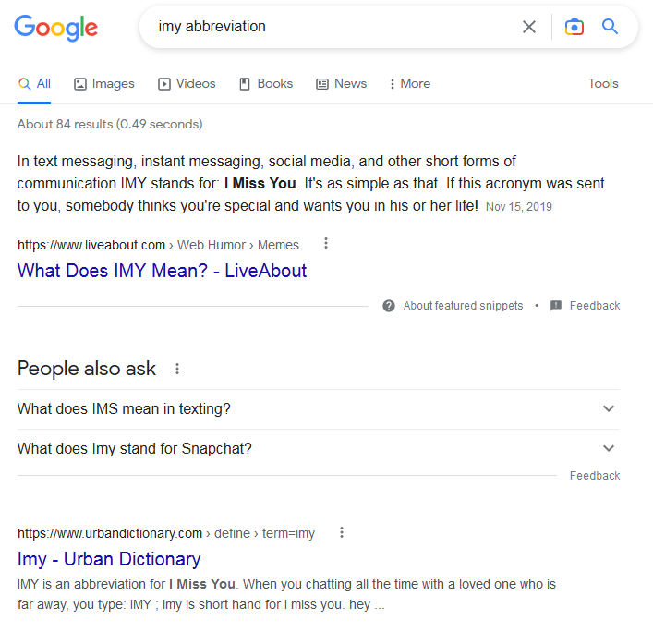
Task: Click the featured snippet Feedback flag icon
Action: tap(556, 306)
